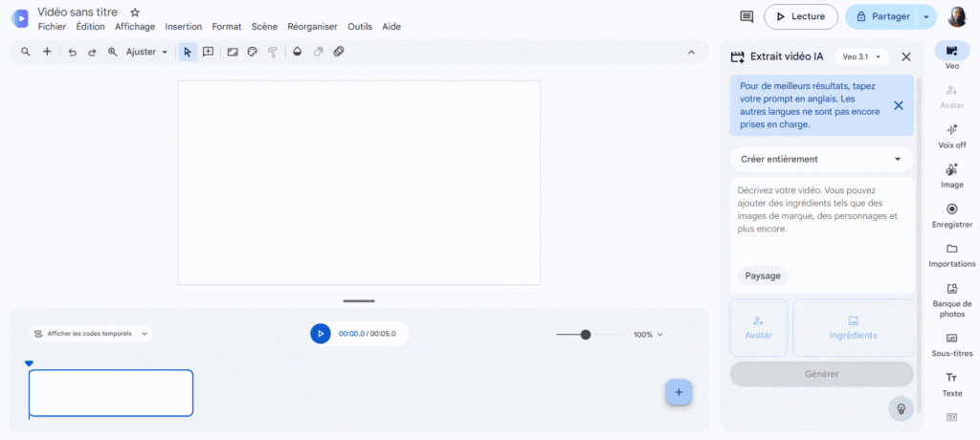Click the Ingrédients box
The width and height of the screenshot is (980, 440).
coord(853,327)
